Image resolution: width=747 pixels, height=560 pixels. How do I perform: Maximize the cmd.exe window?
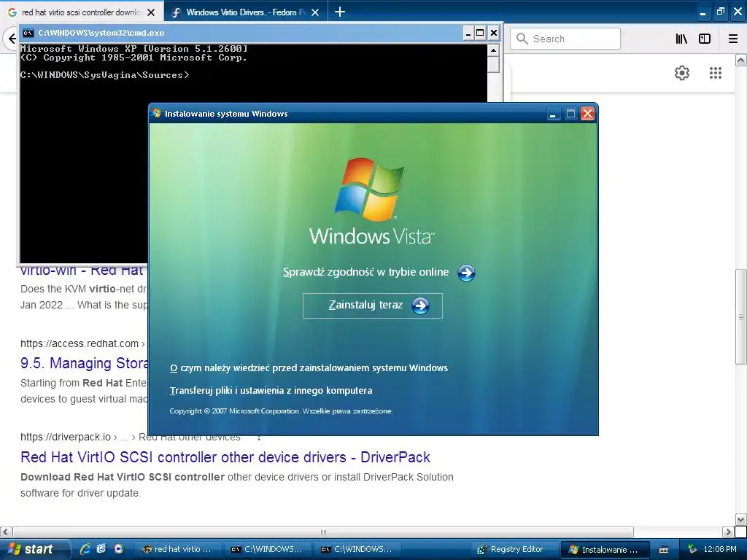[x=480, y=33]
